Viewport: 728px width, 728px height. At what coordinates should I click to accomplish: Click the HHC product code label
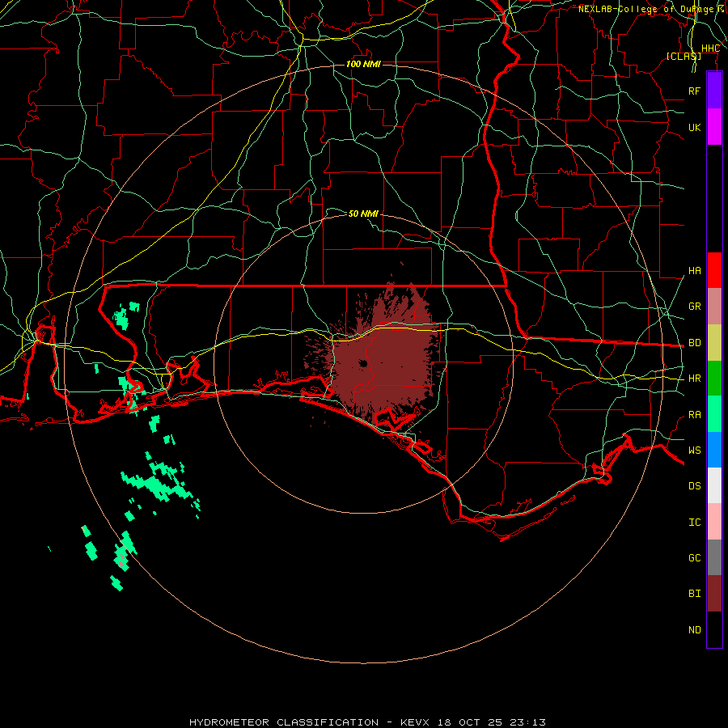pyautogui.click(x=710, y=49)
